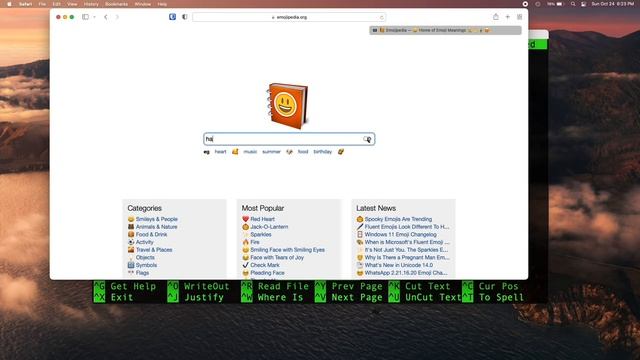The image size is (640, 360).
Task: Click the Safari share icon
Action: pyautogui.click(x=496, y=17)
